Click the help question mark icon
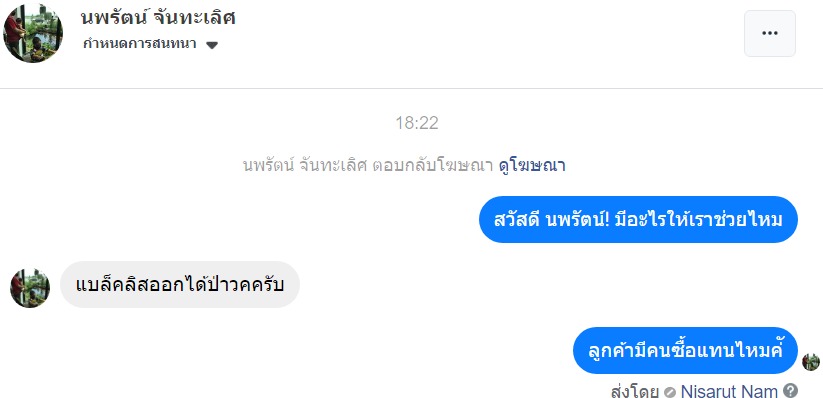This screenshot has width=823, height=398. click(x=790, y=391)
